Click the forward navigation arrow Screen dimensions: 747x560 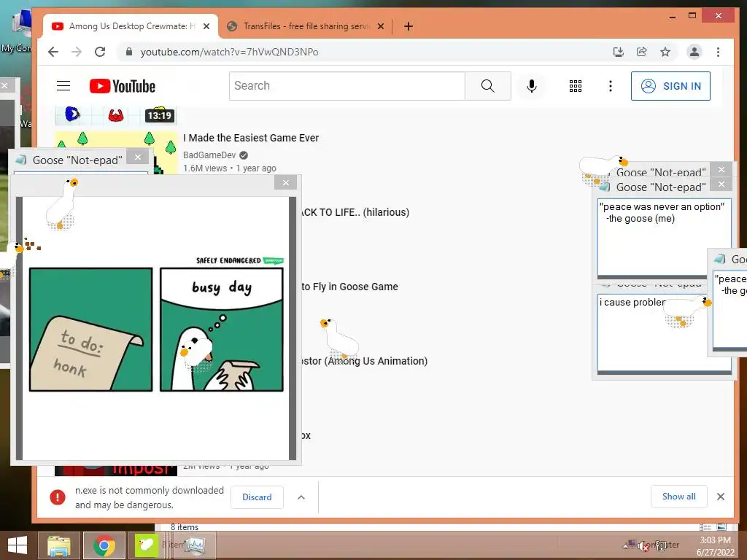[76, 52]
